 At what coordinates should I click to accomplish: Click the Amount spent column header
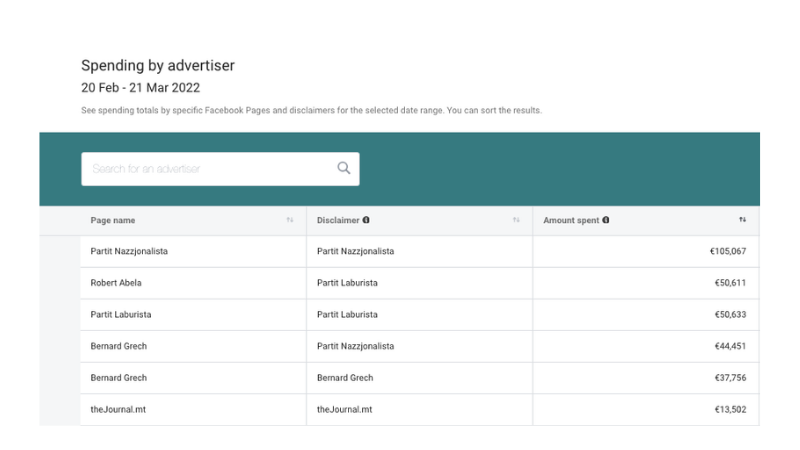tap(572, 220)
